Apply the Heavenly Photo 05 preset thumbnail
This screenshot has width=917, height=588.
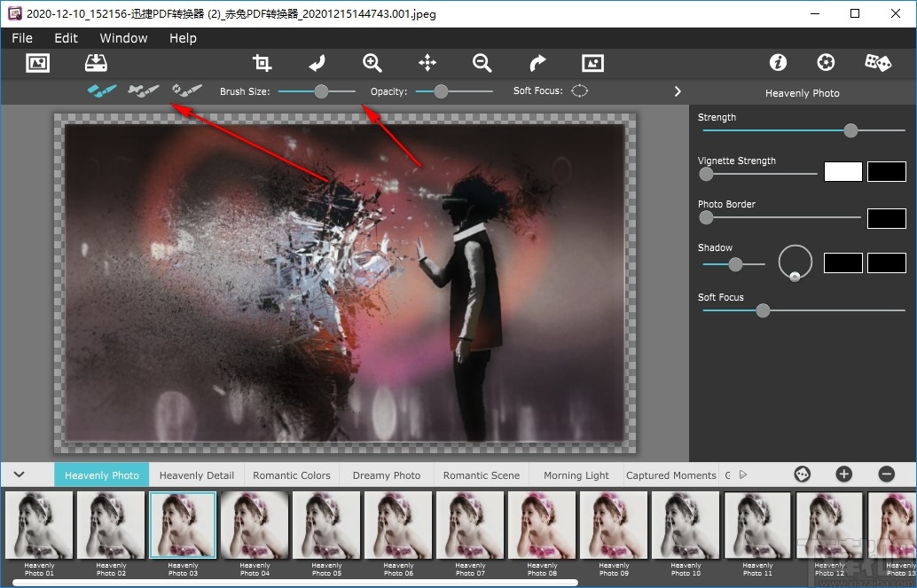coord(327,525)
